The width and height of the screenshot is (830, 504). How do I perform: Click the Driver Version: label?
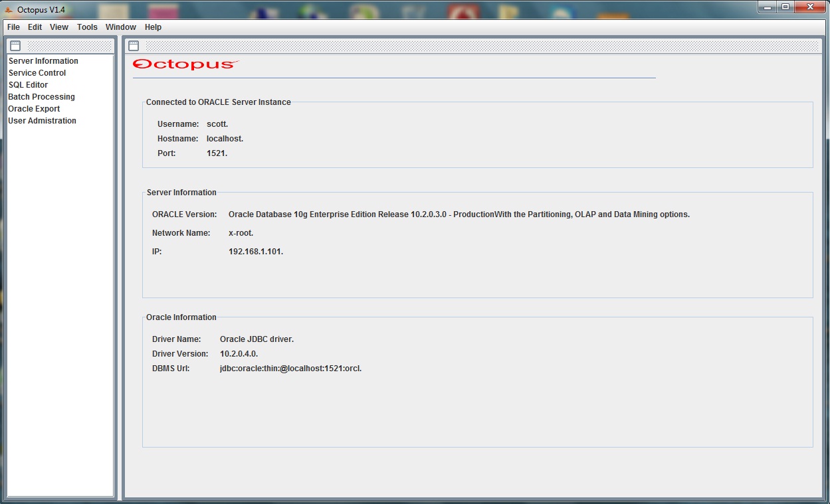(180, 354)
